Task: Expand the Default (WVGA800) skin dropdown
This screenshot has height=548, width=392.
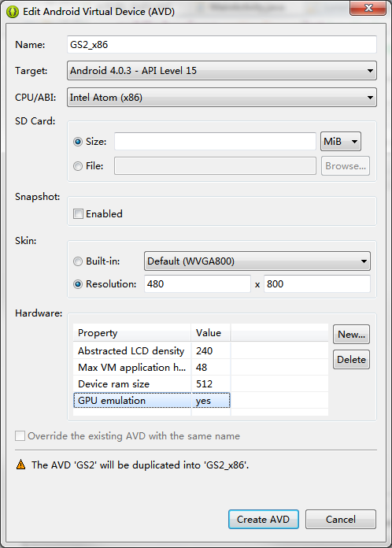Action: point(257,261)
